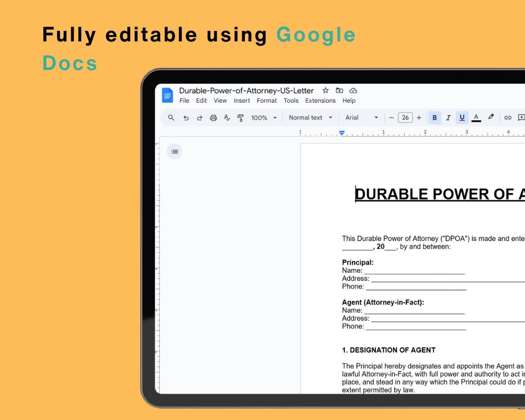Insert a link
The width and height of the screenshot is (525, 420).
[x=508, y=117]
